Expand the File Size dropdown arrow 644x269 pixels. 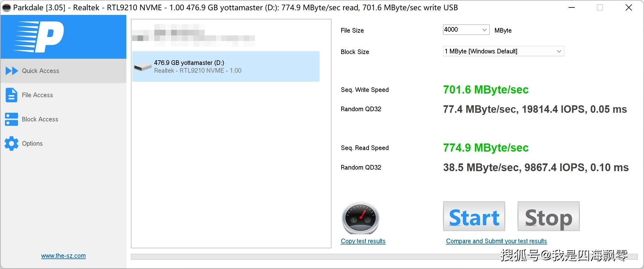pyautogui.click(x=484, y=30)
